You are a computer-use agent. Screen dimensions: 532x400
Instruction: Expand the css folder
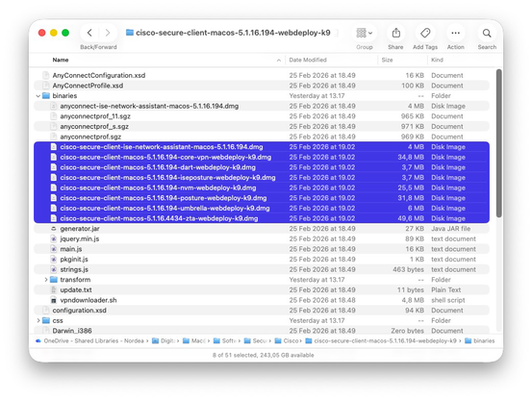[x=38, y=321]
